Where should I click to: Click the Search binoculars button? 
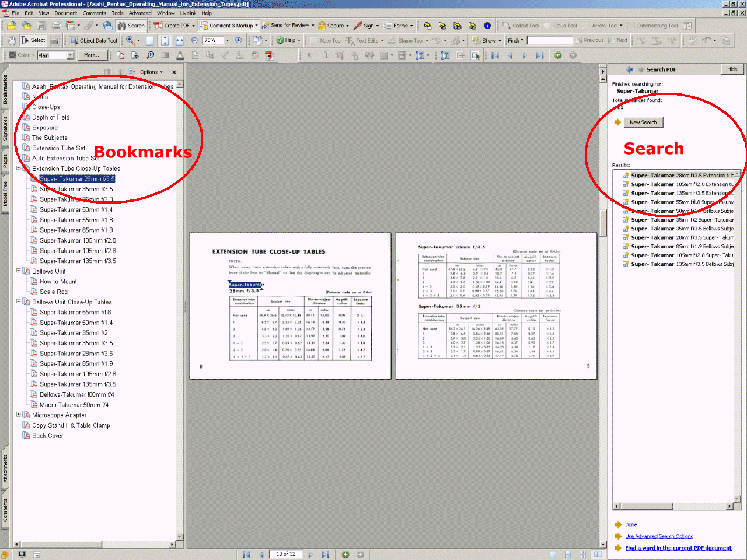pyautogui.click(x=131, y=26)
